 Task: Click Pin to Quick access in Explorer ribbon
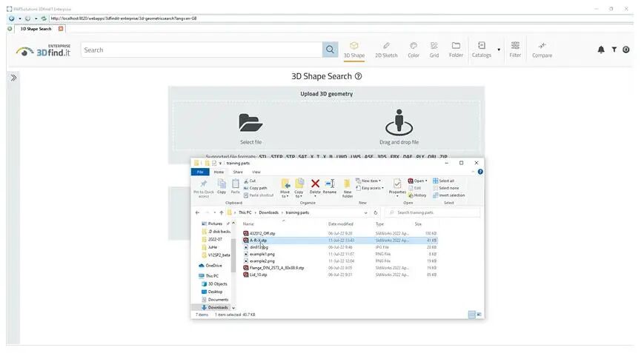point(204,188)
